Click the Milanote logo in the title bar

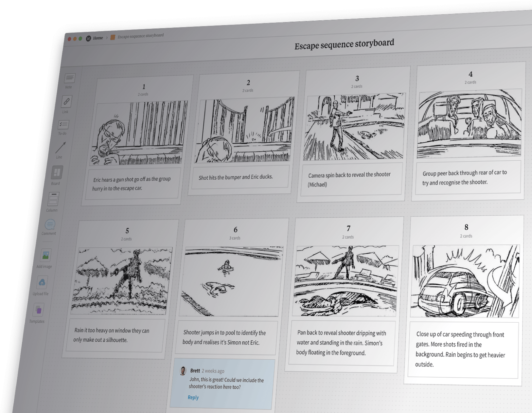(88, 38)
